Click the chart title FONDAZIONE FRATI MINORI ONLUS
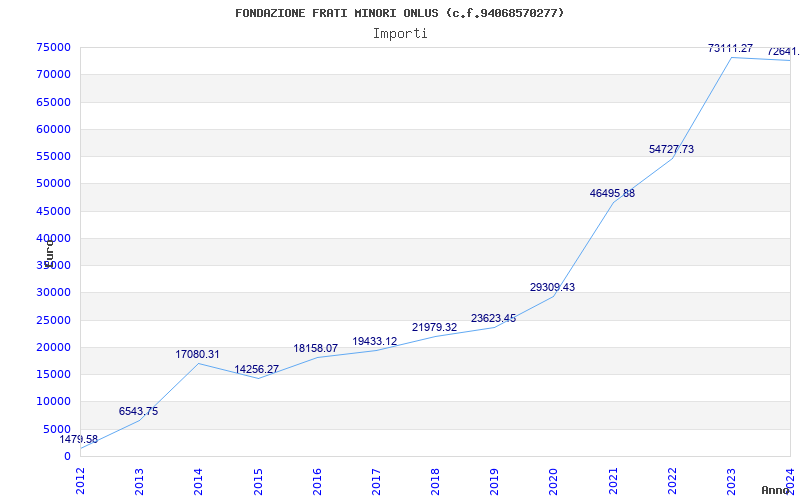Image resolution: width=800 pixels, height=500 pixels. point(399,13)
